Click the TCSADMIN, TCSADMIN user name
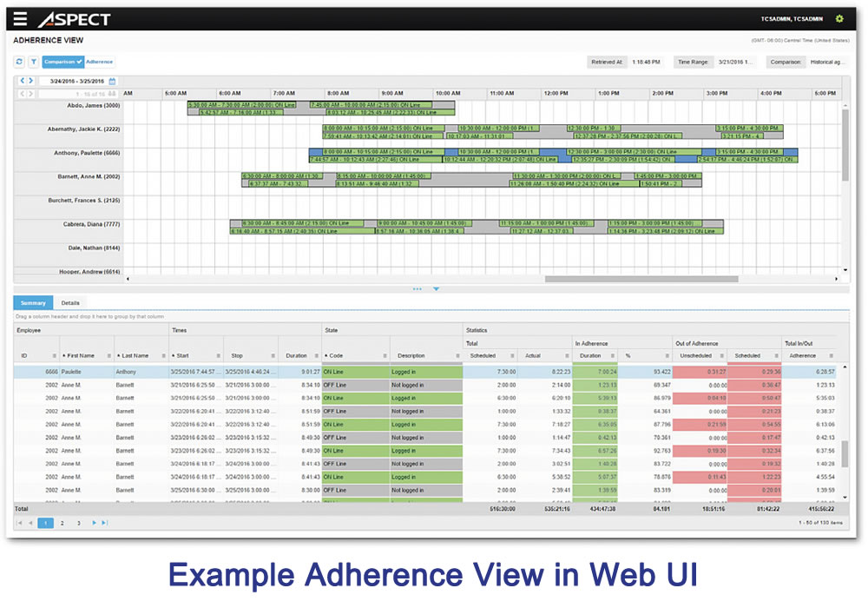868x608 pixels. pos(792,19)
